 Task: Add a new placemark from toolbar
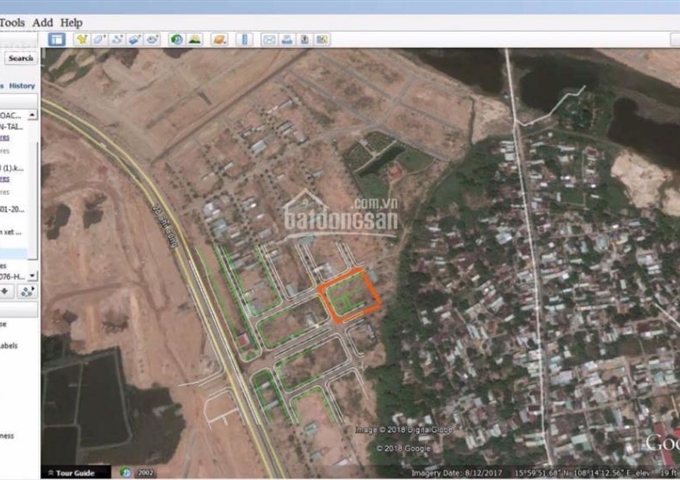pyautogui.click(x=81, y=39)
